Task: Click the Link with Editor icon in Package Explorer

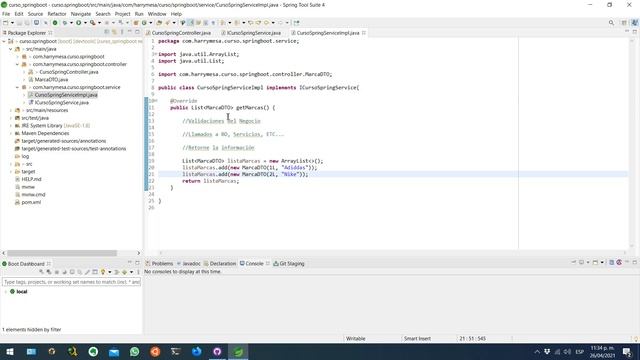Action: click(x=114, y=32)
